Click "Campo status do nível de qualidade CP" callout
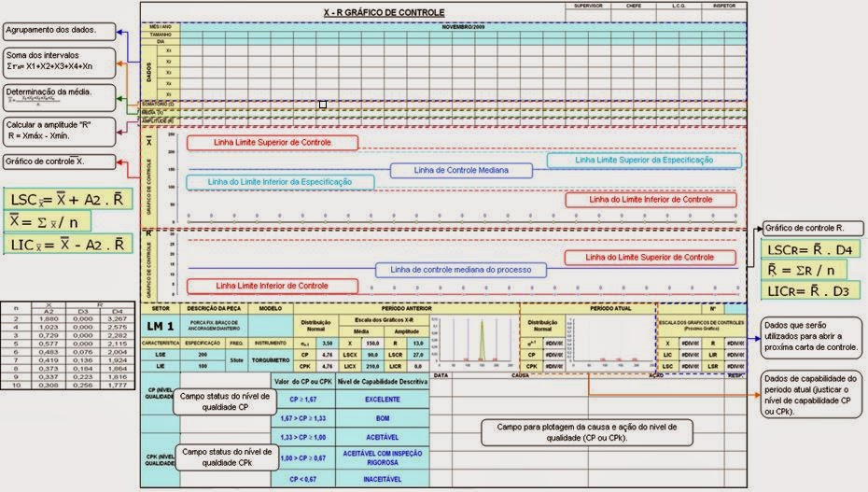Viewport: 868px width, 492px height. (x=225, y=401)
